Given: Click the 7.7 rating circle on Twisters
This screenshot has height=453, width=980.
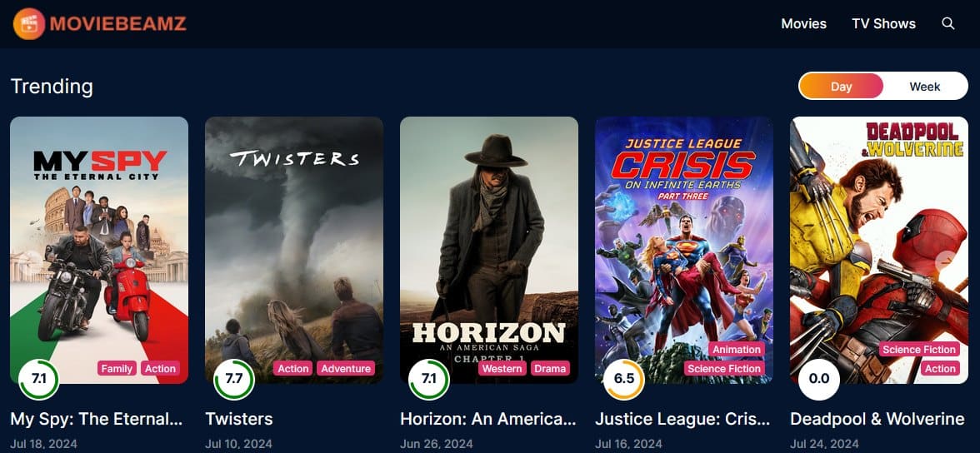Looking at the screenshot, I should (233, 379).
